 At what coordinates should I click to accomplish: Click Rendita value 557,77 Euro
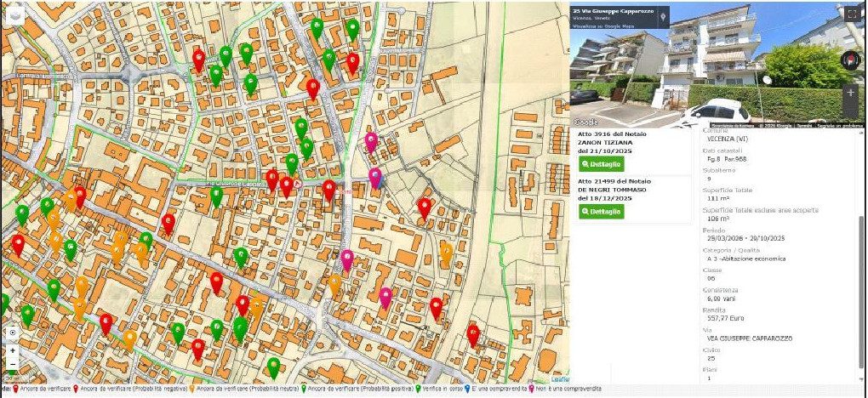tap(726, 318)
